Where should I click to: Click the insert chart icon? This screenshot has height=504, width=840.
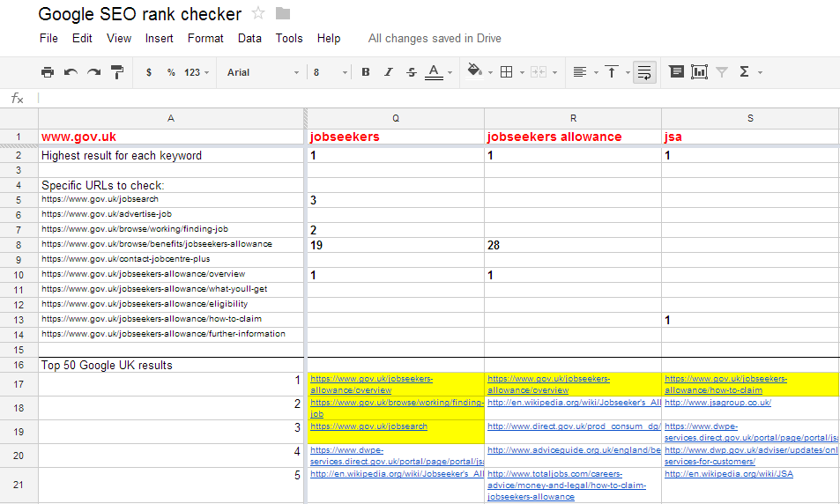[699, 71]
